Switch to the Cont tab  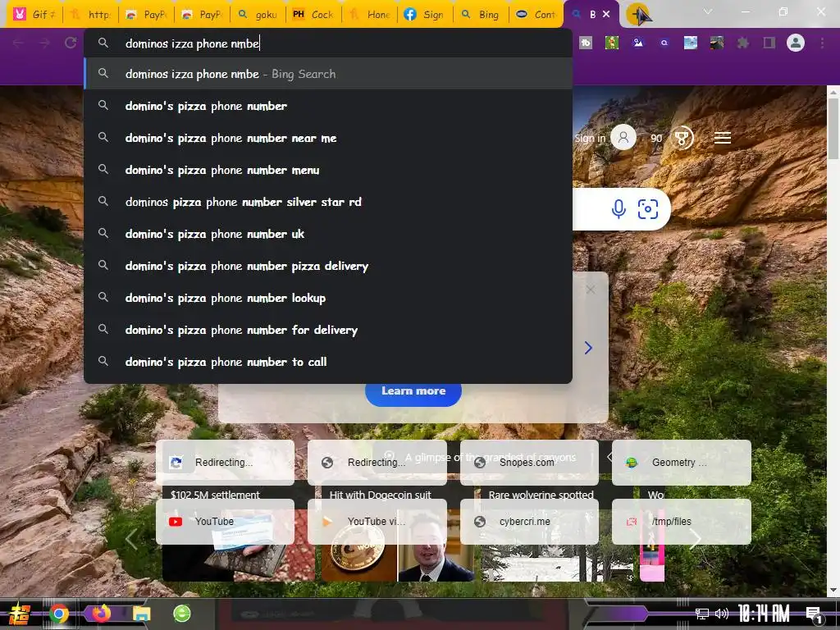(536, 15)
